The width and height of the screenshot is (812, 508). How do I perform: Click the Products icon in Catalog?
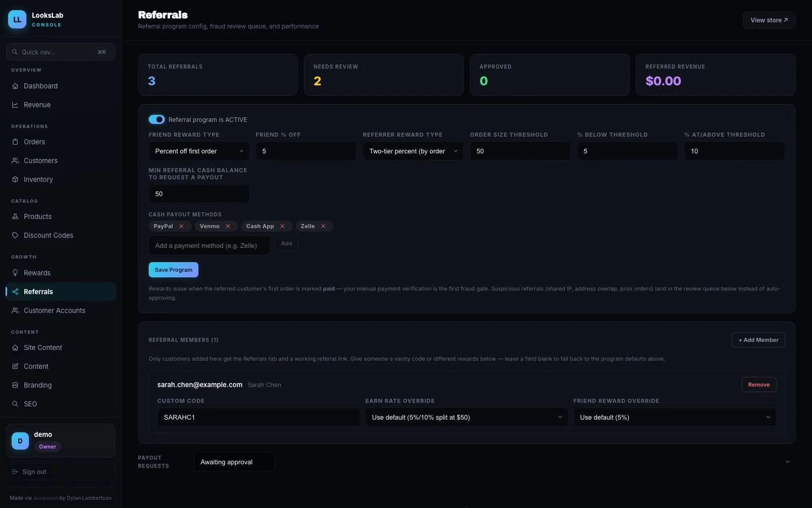(x=15, y=216)
